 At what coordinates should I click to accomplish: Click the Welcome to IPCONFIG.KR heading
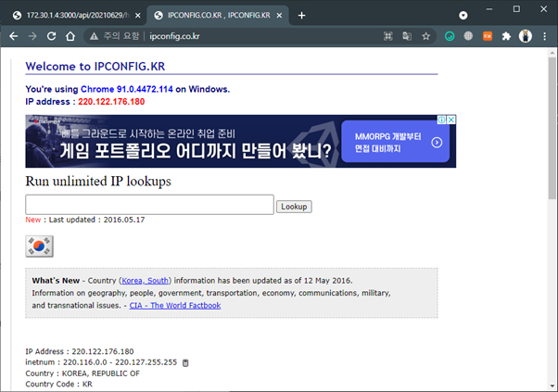click(x=95, y=67)
